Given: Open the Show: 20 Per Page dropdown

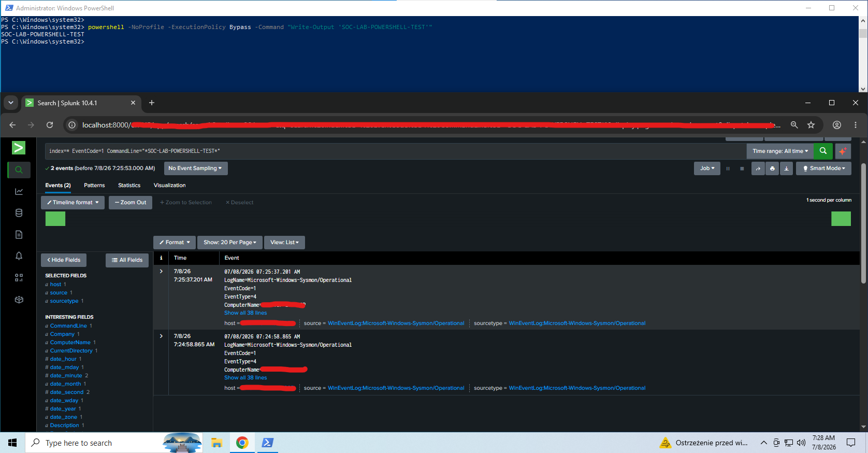Looking at the screenshot, I should click(x=230, y=243).
